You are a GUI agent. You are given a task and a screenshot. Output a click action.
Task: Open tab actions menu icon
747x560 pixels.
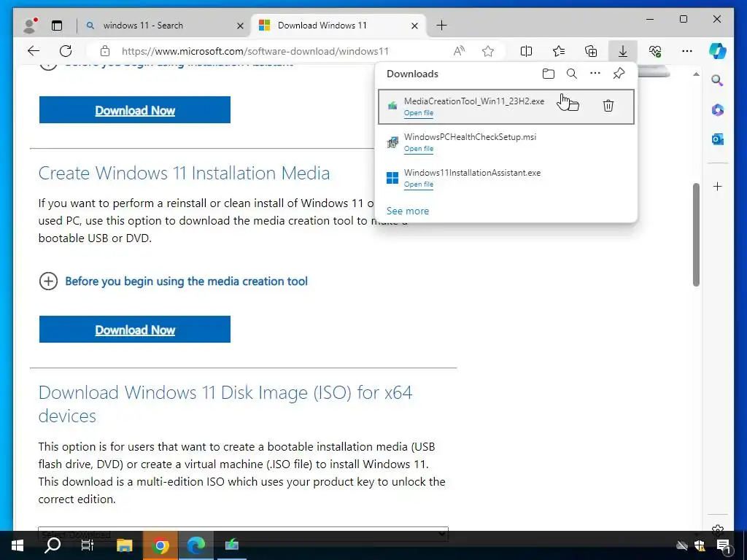pyautogui.click(x=57, y=26)
